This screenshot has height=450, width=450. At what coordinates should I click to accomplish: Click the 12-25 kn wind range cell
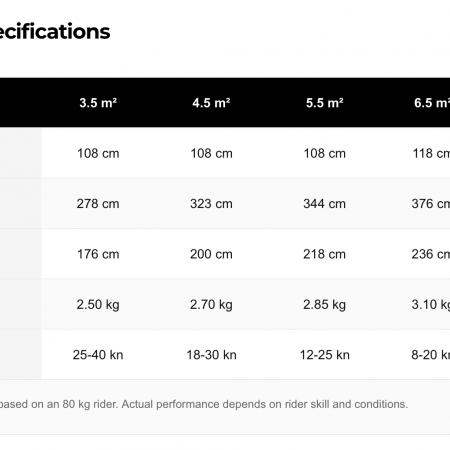click(x=325, y=355)
